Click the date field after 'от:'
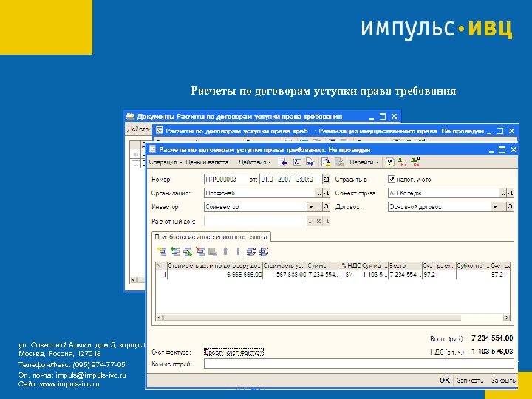532x399 pixels. 291,179
